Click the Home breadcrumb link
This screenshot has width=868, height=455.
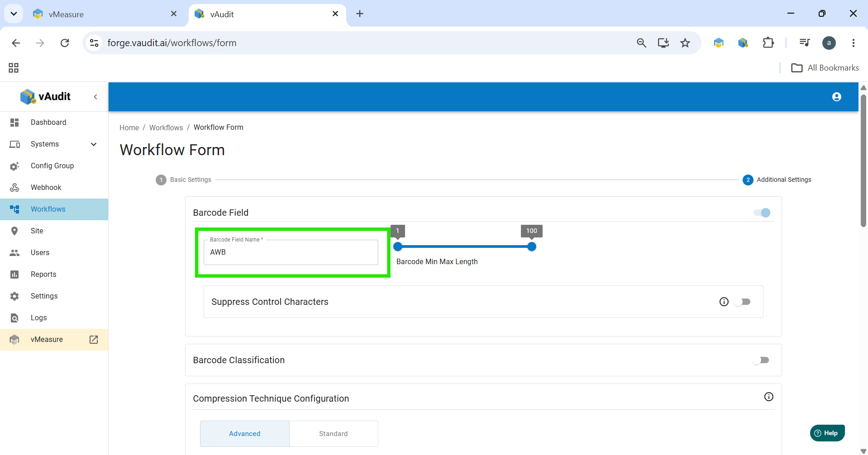(129, 128)
